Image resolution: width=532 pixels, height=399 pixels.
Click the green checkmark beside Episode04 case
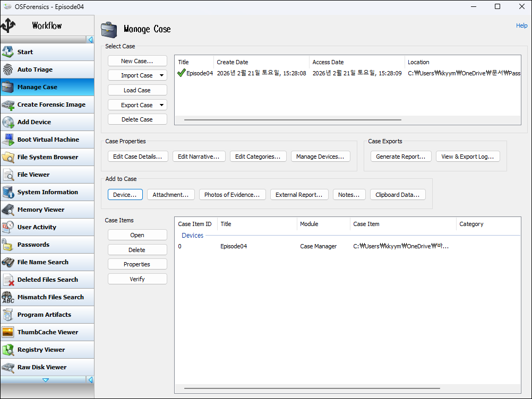tap(181, 73)
